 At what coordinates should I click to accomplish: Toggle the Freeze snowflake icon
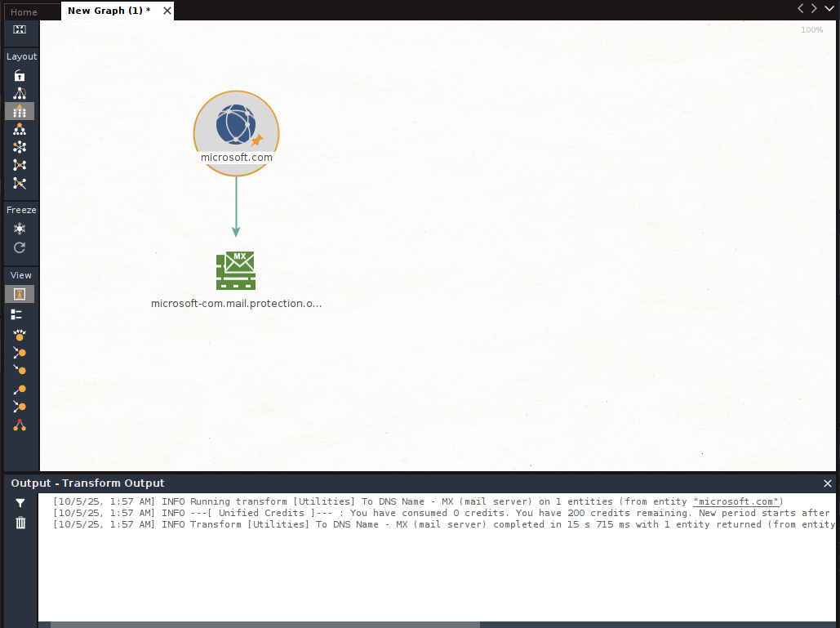point(20,229)
